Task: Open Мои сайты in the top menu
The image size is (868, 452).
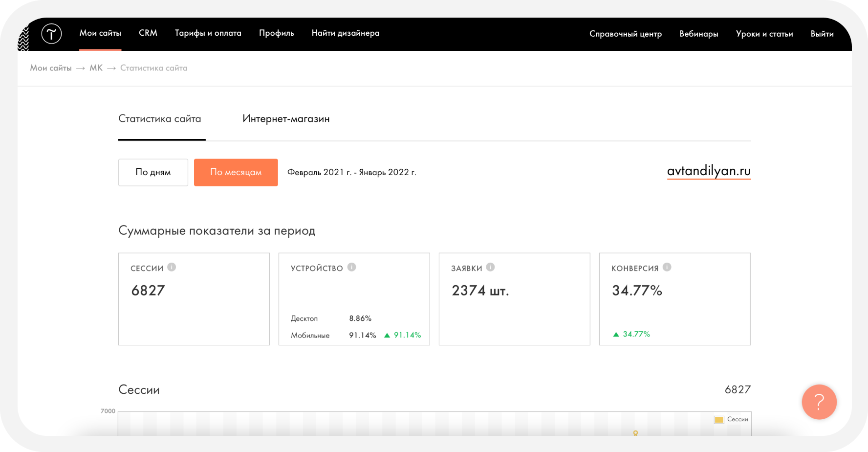Action: point(100,33)
